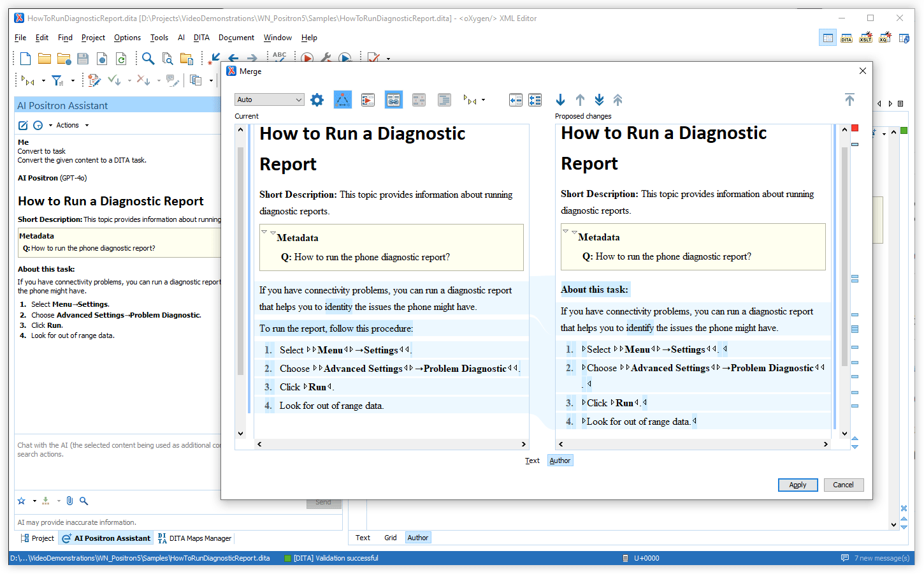Click the Filter funnel icon
Image resolution: width=924 pixels, height=574 pixels.
click(x=57, y=80)
